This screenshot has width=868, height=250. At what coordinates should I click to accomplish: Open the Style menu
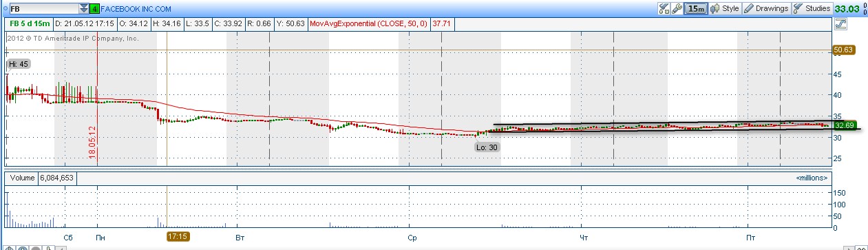(x=724, y=9)
